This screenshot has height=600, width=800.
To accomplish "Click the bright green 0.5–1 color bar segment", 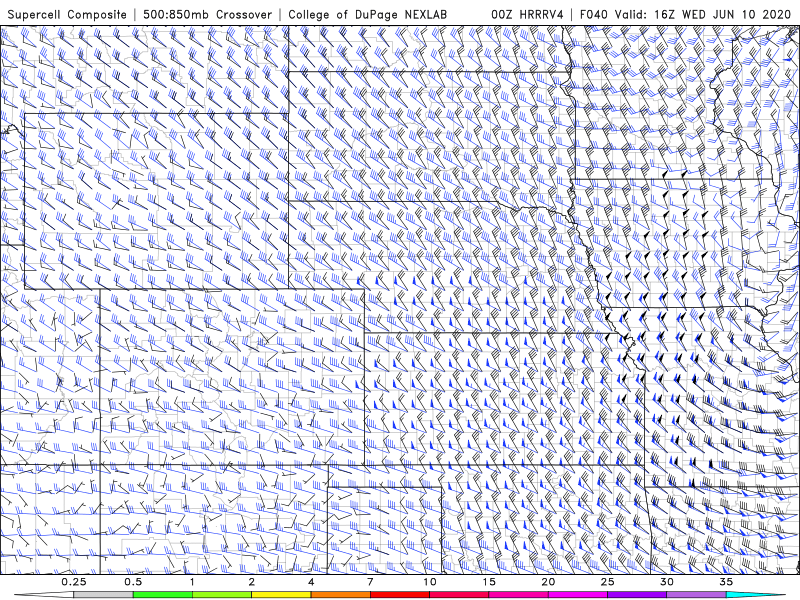I will [x=163, y=595].
